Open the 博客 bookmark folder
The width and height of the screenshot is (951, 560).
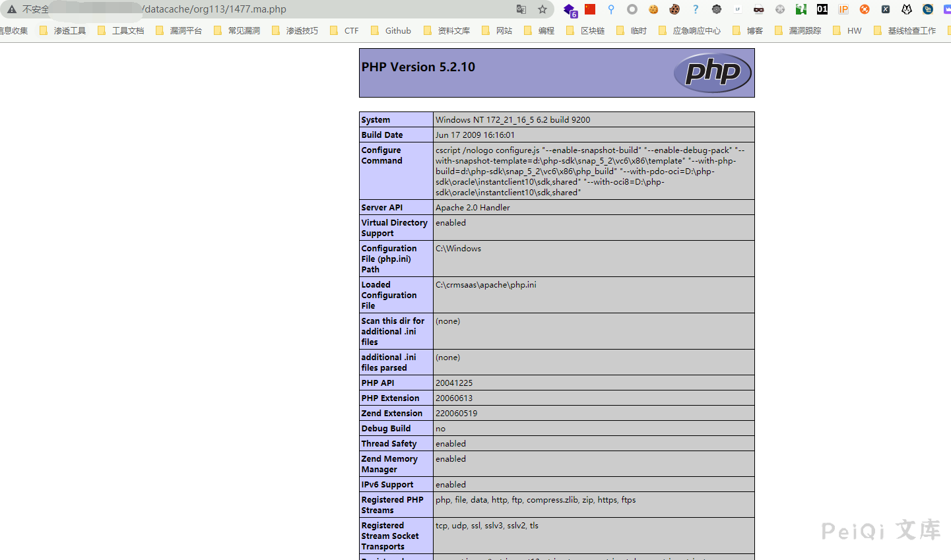pos(748,30)
